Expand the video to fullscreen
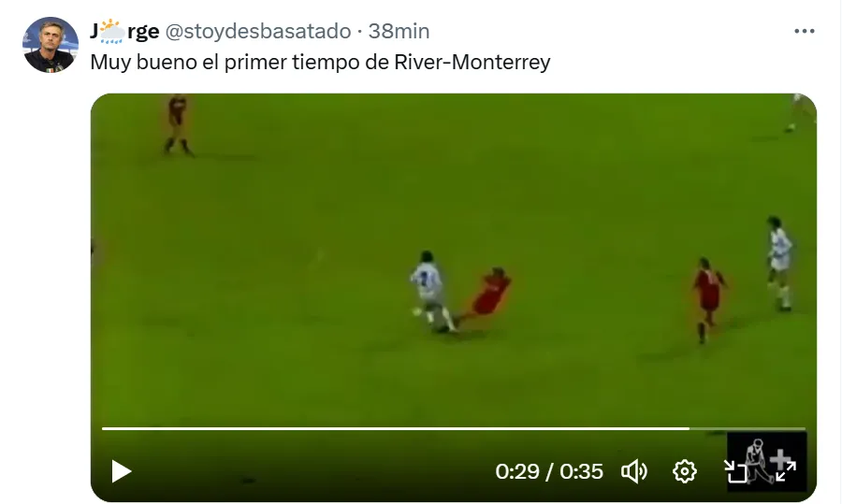 786,471
